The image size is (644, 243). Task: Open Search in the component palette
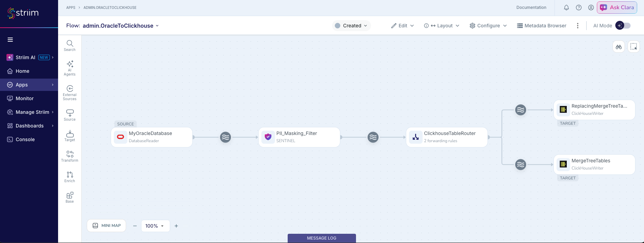[70, 46]
